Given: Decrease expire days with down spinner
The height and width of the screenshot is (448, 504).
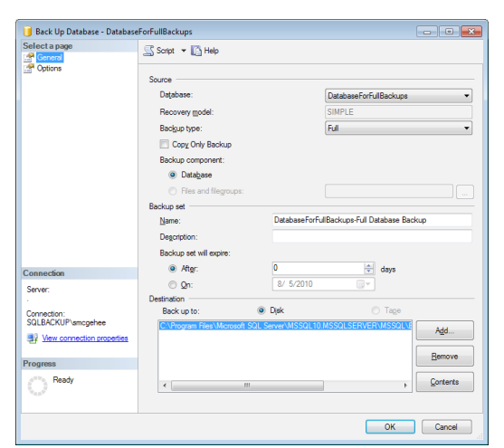Looking at the screenshot, I should pyautogui.click(x=368, y=272).
